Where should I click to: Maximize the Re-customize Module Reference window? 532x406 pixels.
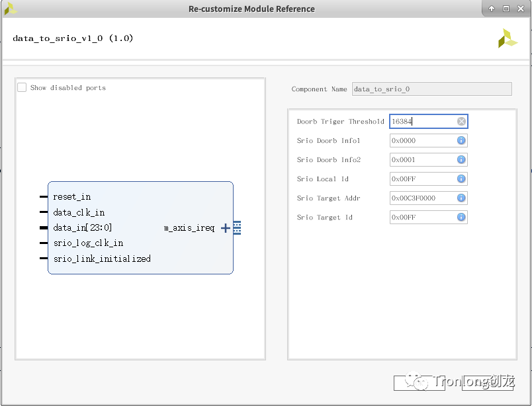coord(506,9)
